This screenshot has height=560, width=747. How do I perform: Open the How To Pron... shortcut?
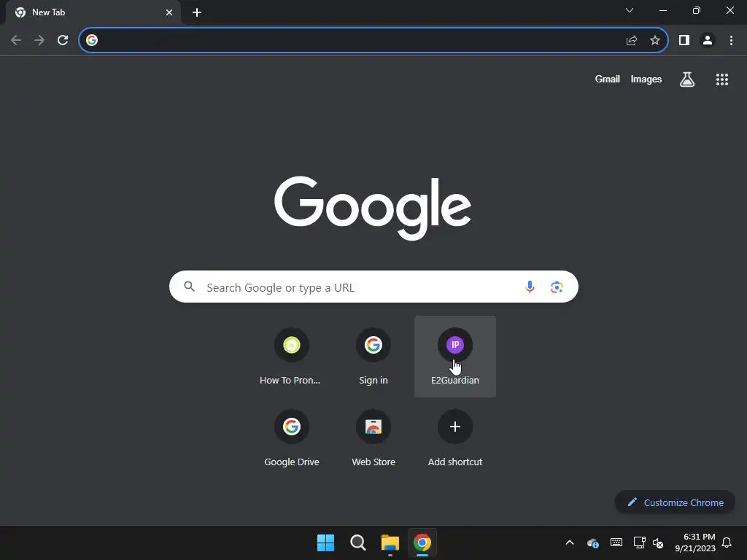[292, 356]
